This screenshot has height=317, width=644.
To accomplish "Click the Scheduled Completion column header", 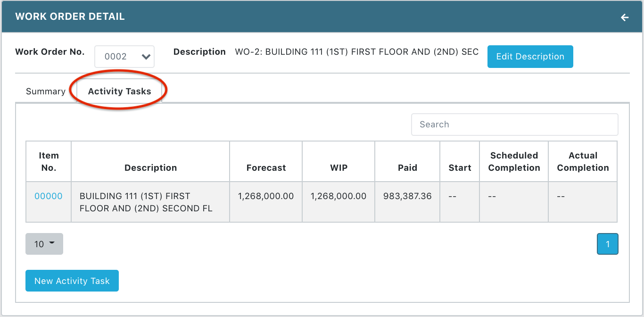I will tap(513, 161).
